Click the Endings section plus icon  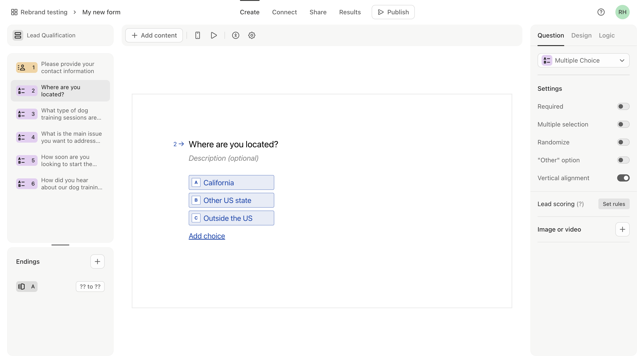[97, 261]
